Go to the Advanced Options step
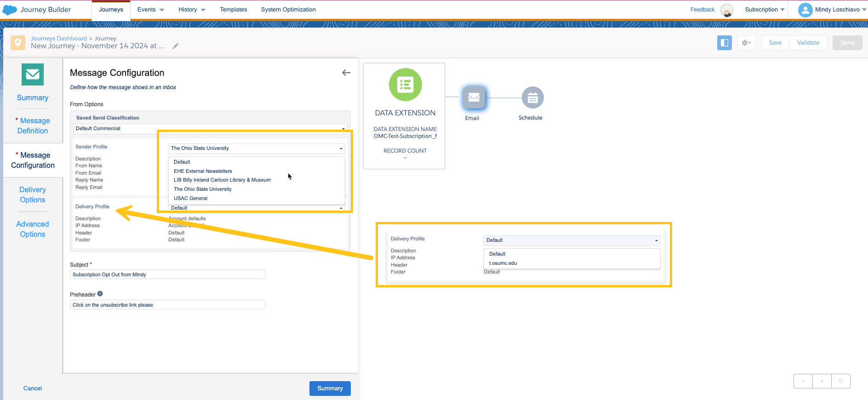Viewport: 868px width, 400px height. tap(33, 229)
